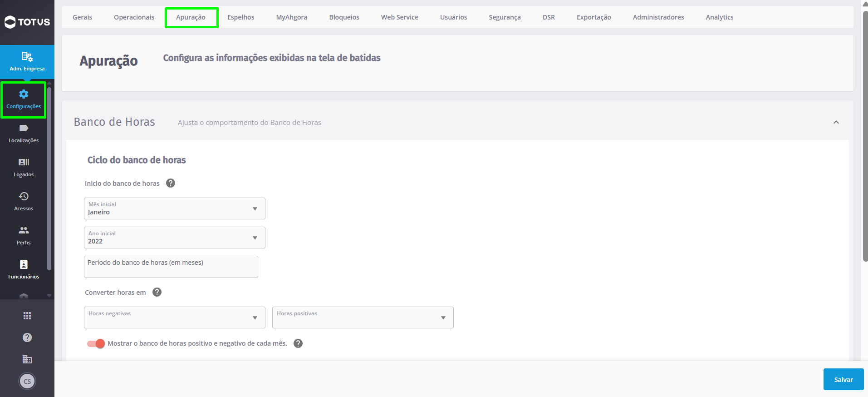This screenshot has height=397, width=868.
Task: Open the Perfis people icon
Action: 24,230
